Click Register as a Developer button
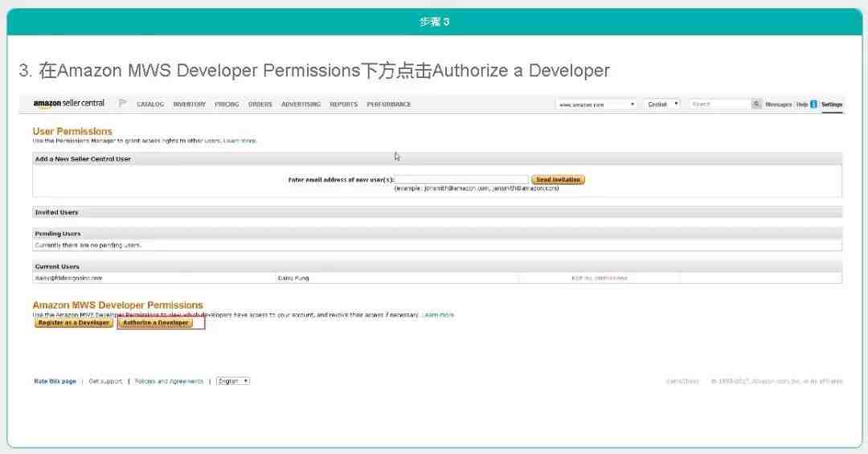 click(74, 323)
